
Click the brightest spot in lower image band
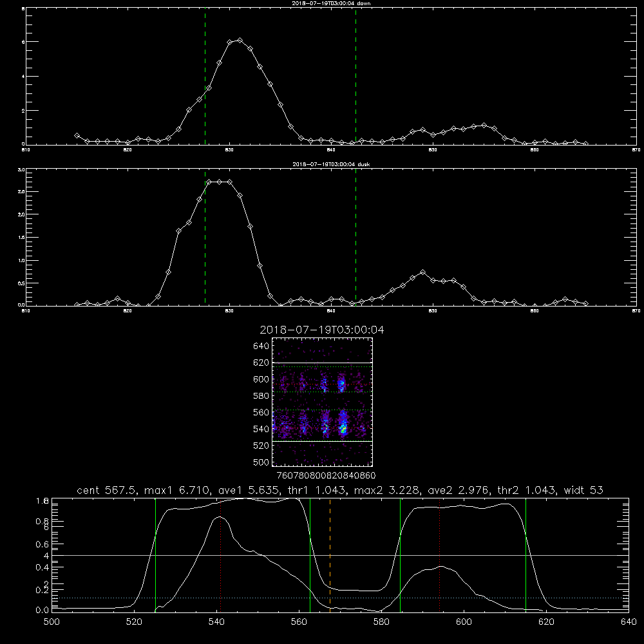(343, 429)
